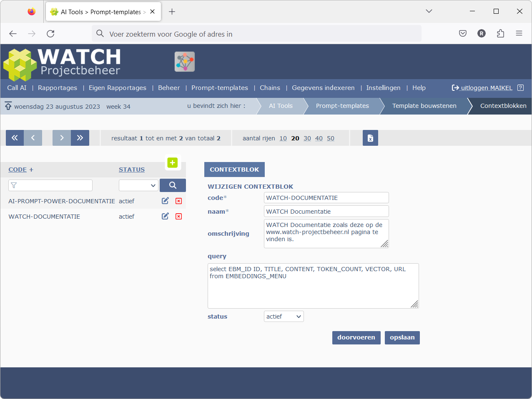Reload the browser page
This screenshot has width=532, height=399.
(x=50, y=34)
